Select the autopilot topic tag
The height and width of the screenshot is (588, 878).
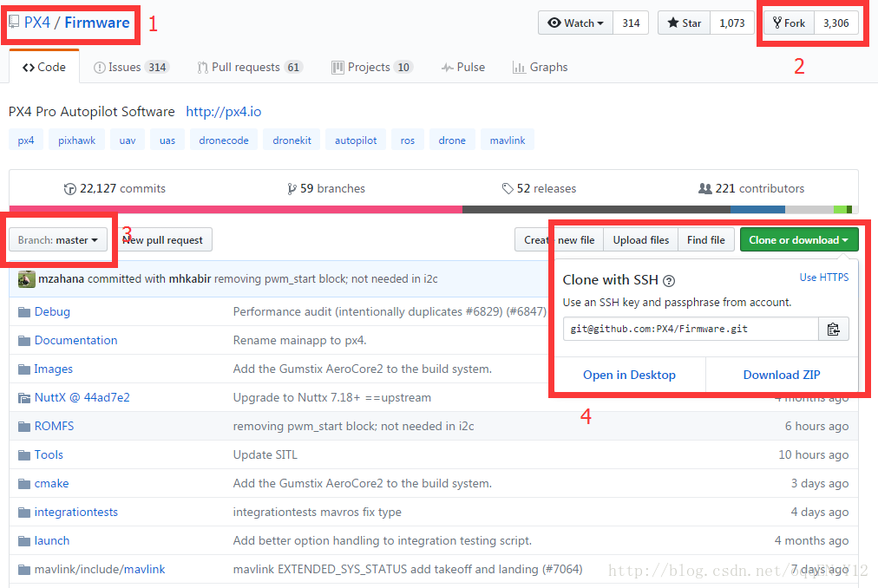click(356, 140)
